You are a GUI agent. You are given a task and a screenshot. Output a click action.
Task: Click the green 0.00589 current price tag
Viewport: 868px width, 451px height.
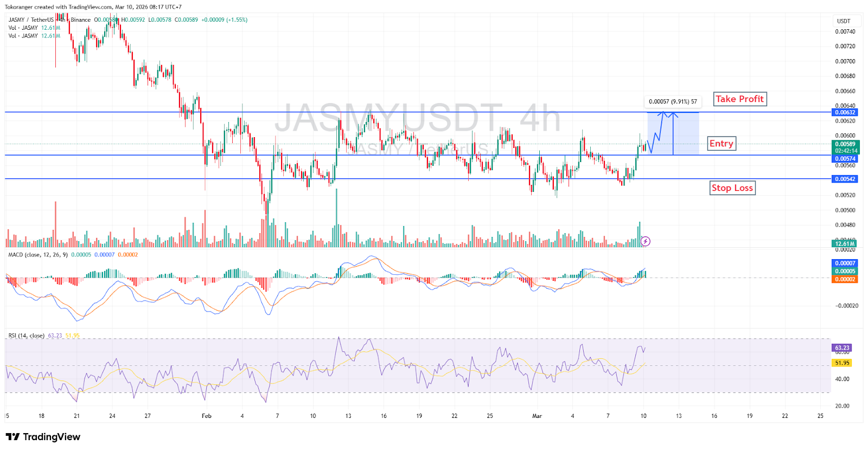point(845,144)
